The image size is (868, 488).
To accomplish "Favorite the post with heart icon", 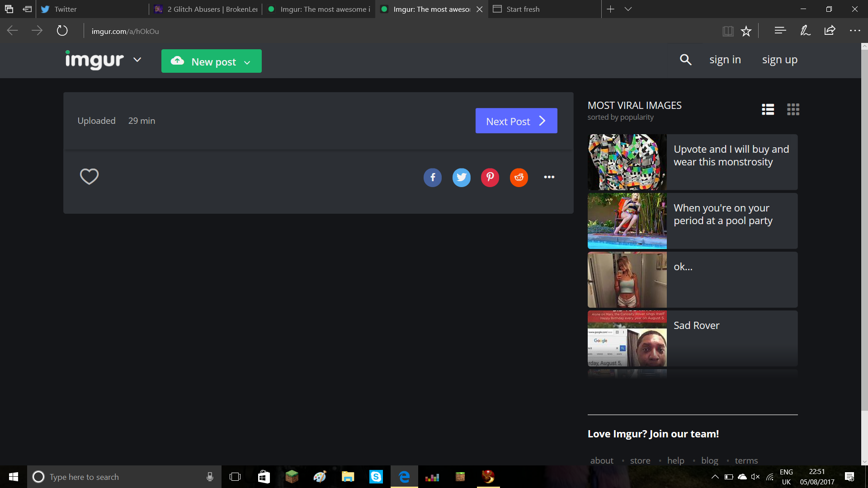I will (x=89, y=176).
